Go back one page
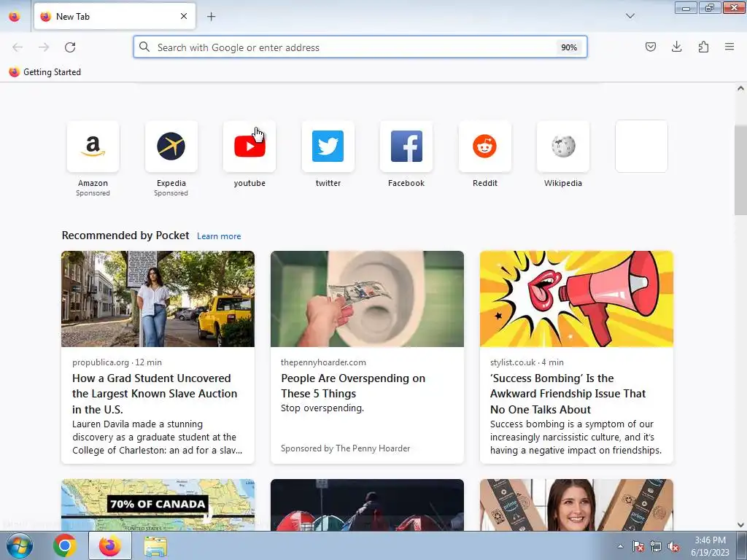 pyautogui.click(x=18, y=47)
